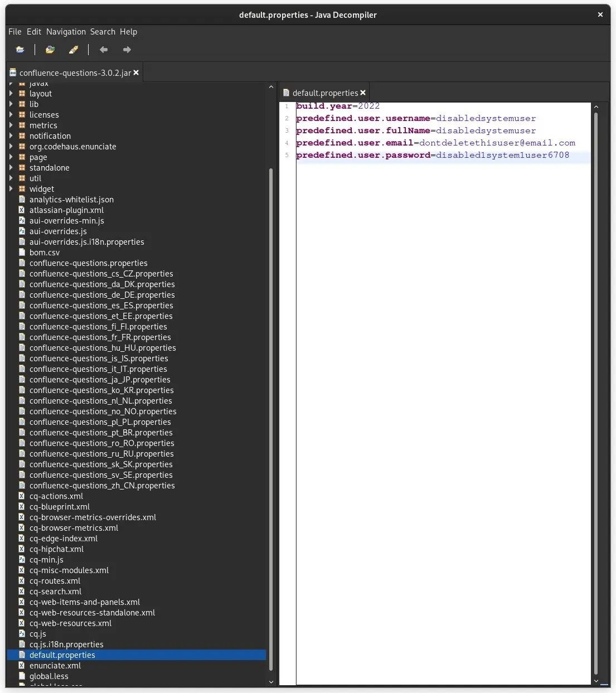Click the XML icon beside cq-routes.xml

point(22,581)
